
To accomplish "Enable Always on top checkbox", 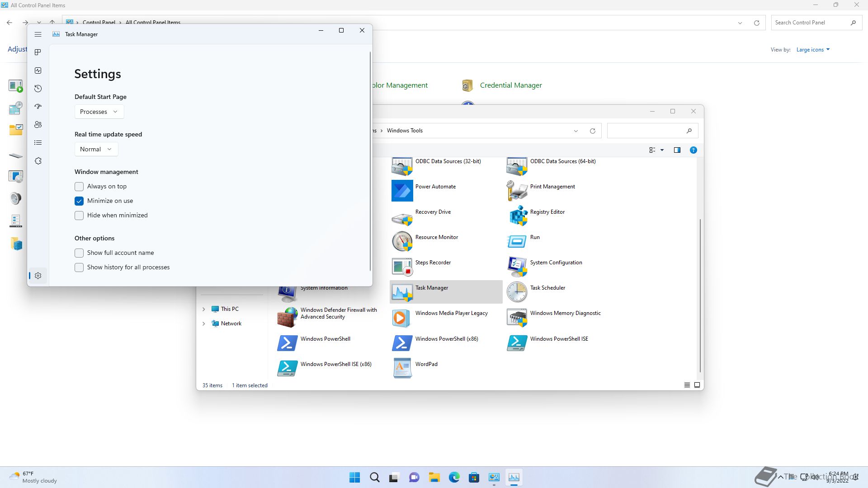I will pos(79,187).
